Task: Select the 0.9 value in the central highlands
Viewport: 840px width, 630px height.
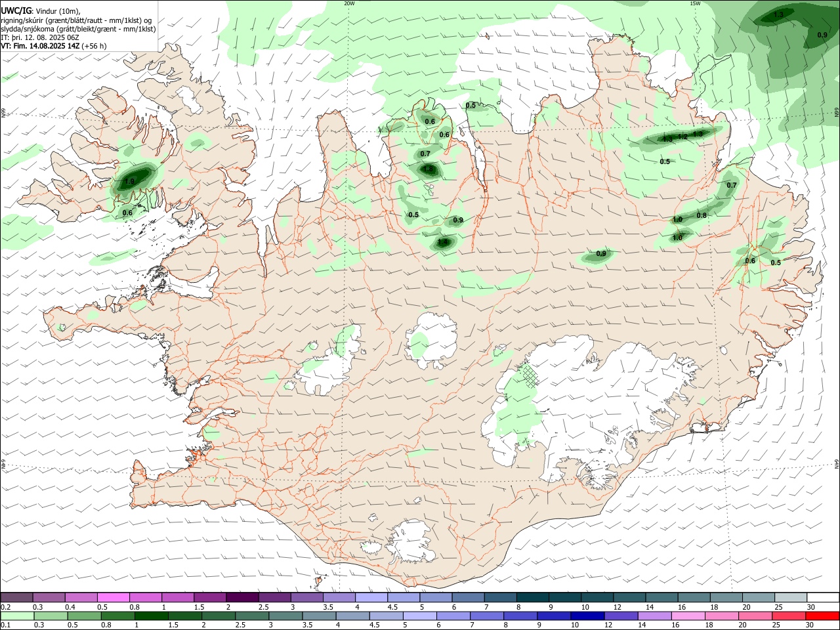Action: coord(601,253)
